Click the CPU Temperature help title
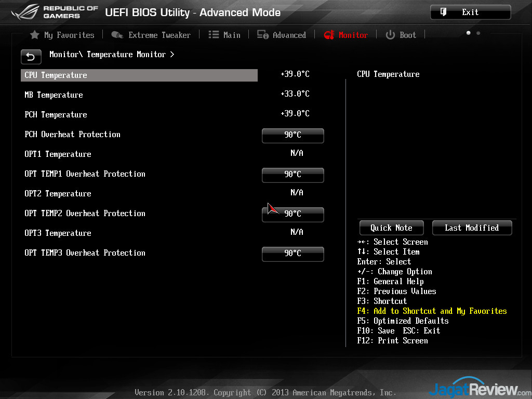This screenshot has width=532, height=399. point(388,74)
